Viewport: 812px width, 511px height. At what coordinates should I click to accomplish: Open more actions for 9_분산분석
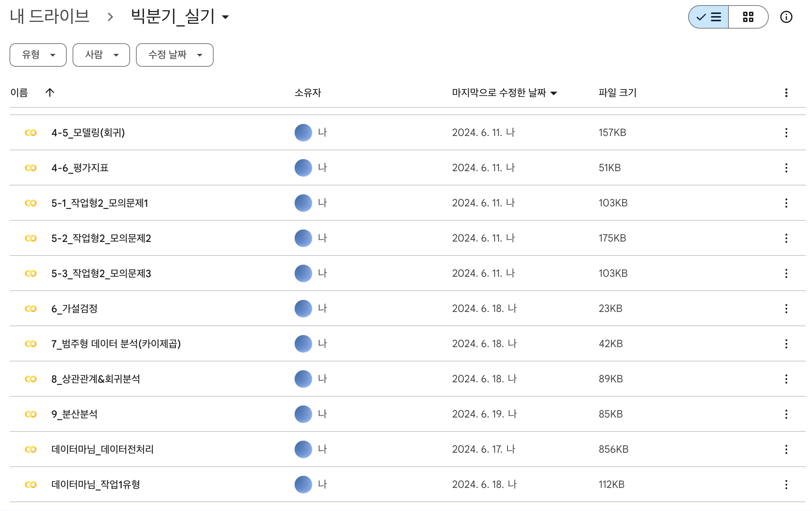pos(786,414)
